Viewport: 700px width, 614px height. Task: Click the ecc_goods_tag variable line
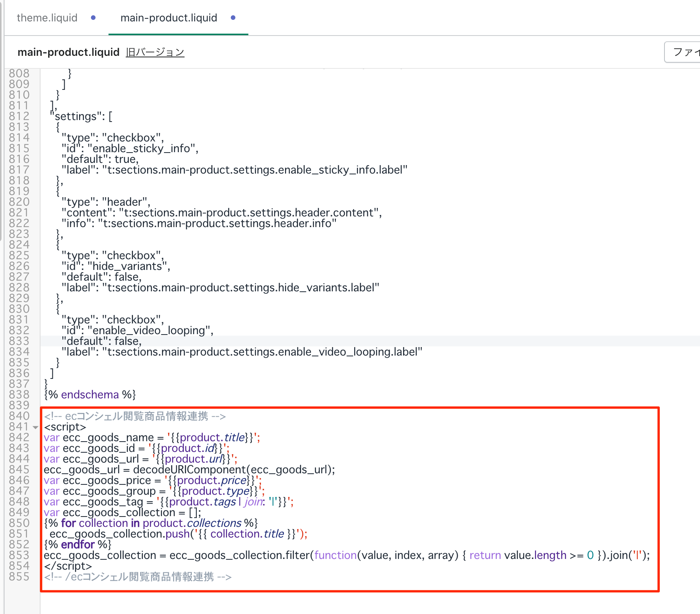tap(169, 501)
